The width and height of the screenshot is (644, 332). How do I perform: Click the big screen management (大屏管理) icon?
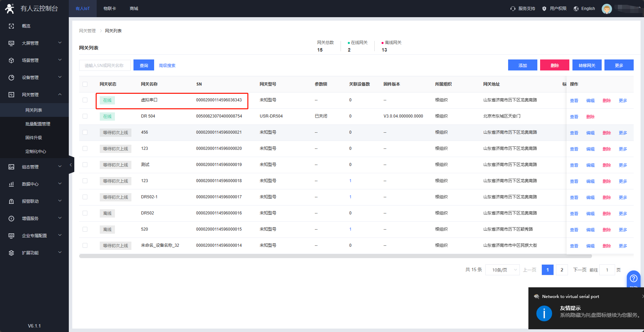[11, 43]
